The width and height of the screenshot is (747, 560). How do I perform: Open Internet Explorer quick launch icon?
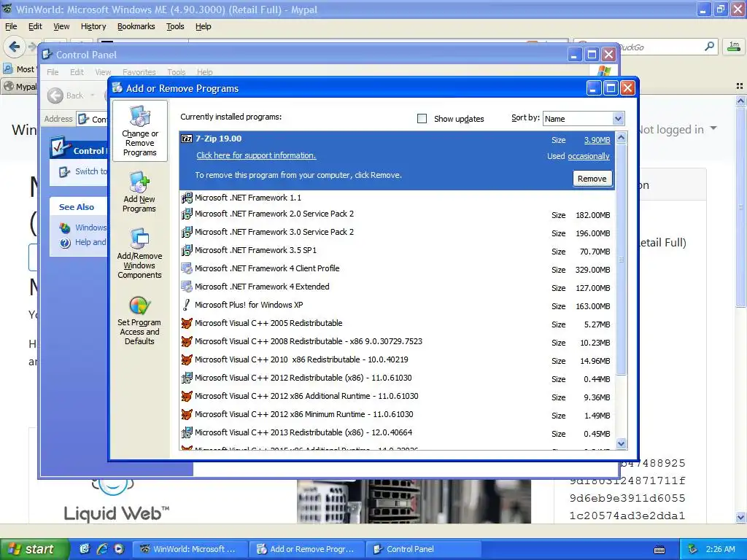pos(102,548)
